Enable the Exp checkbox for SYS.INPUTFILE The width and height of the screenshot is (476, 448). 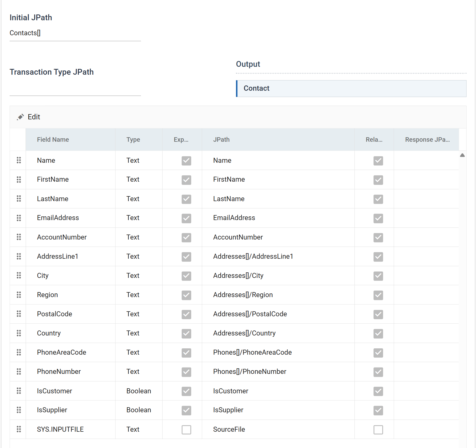pyautogui.click(x=186, y=430)
